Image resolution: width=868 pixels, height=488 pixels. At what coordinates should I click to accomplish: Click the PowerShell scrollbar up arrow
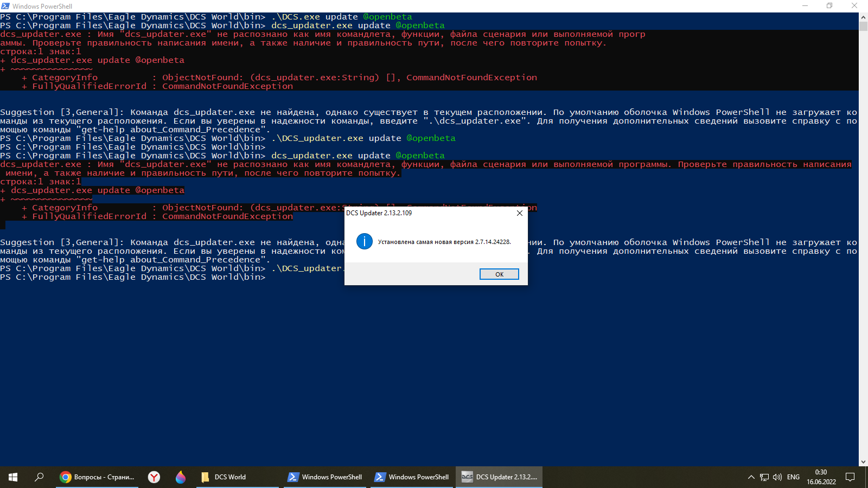pos(863,17)
